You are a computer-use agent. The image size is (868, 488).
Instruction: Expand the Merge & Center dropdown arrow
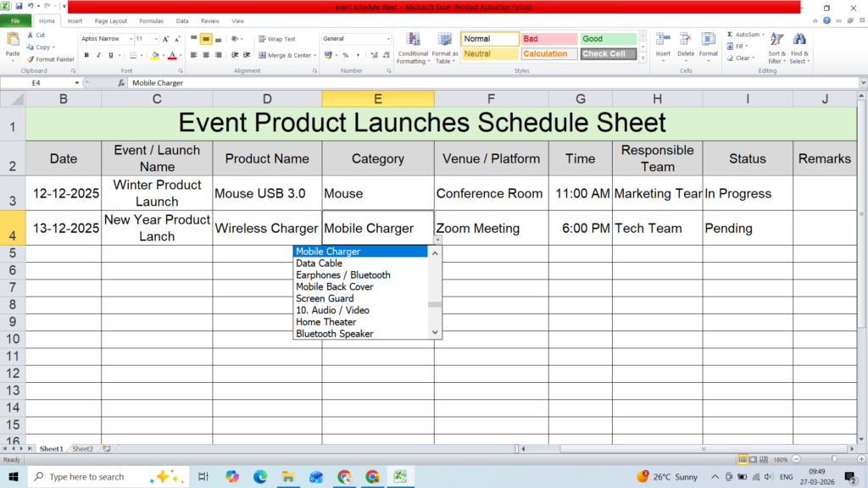pos(315,55)
